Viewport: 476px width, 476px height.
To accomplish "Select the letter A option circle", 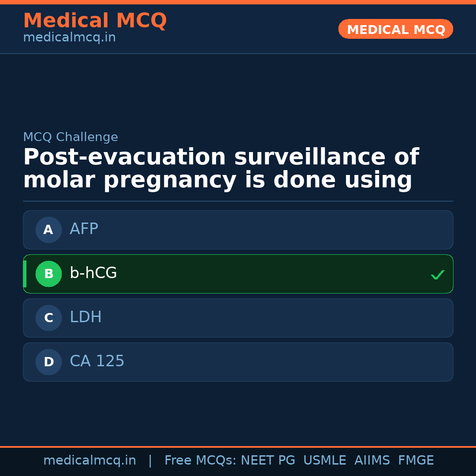I will pos(48,230).
